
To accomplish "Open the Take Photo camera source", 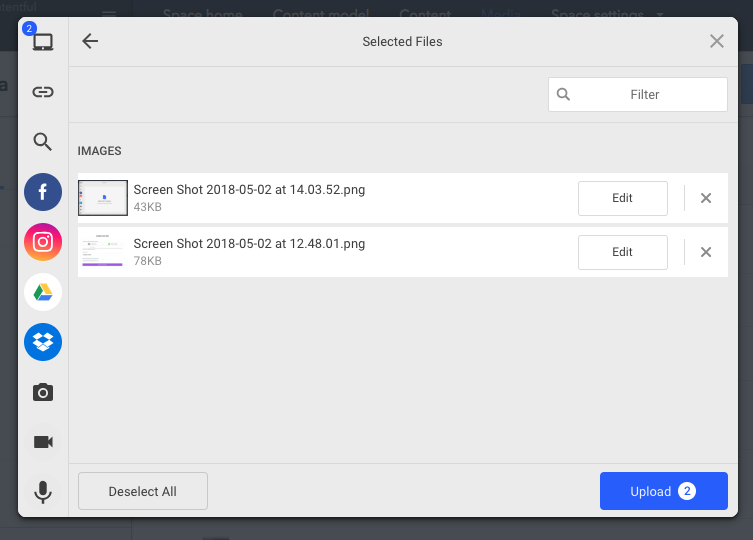I will pos(43,392).
